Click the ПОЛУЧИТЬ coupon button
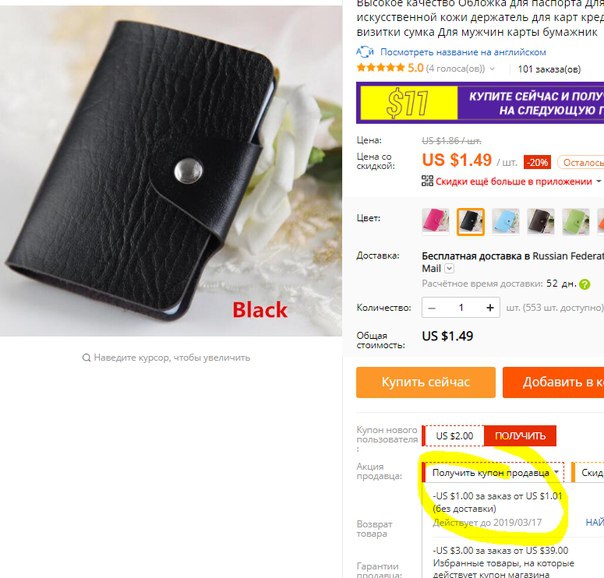This screenshot has width=604, height=578. [x=520, y=436]
